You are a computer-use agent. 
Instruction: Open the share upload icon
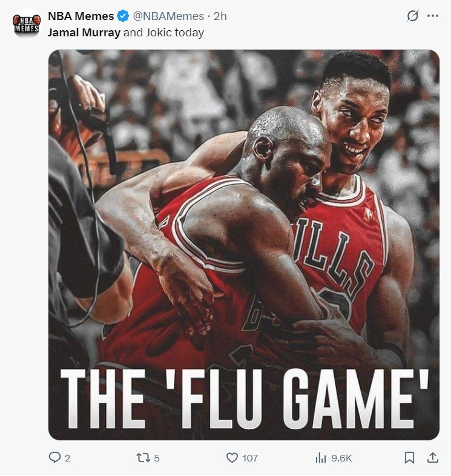point(432,457)
